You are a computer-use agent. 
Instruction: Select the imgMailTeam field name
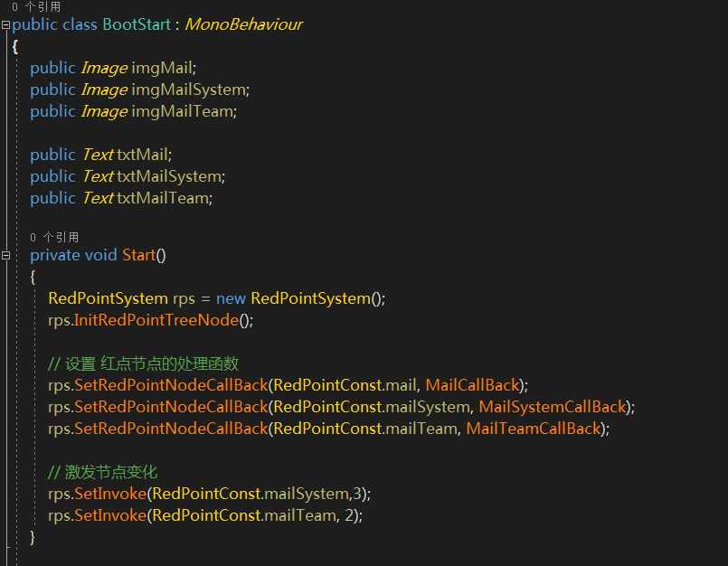(x=183, y=111)
